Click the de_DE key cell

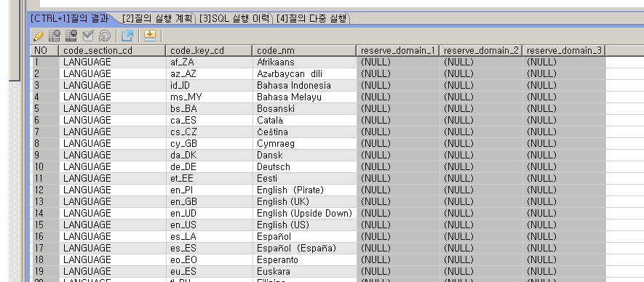[209, 166]
